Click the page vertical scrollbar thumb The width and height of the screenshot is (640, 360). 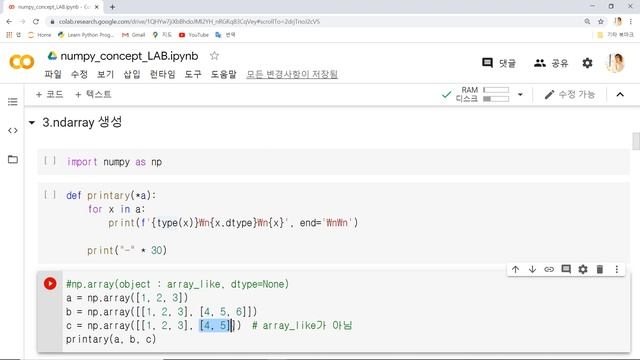[636, 141]
